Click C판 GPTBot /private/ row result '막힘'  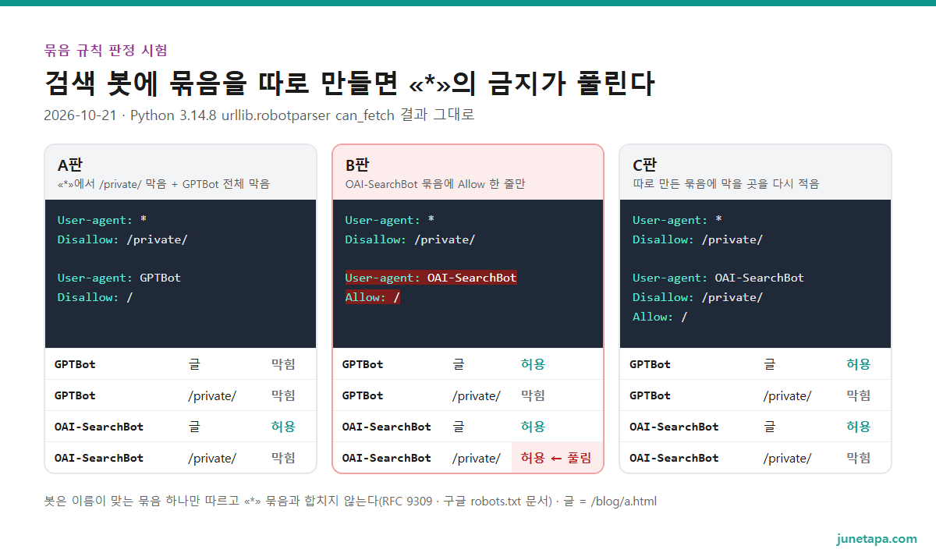[x=859, y=395]
